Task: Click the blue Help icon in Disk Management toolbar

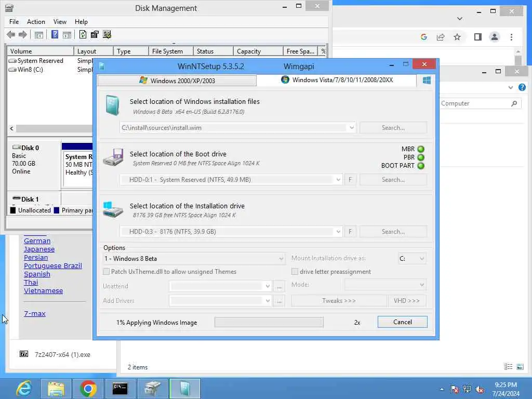Action: click(55, 34)
